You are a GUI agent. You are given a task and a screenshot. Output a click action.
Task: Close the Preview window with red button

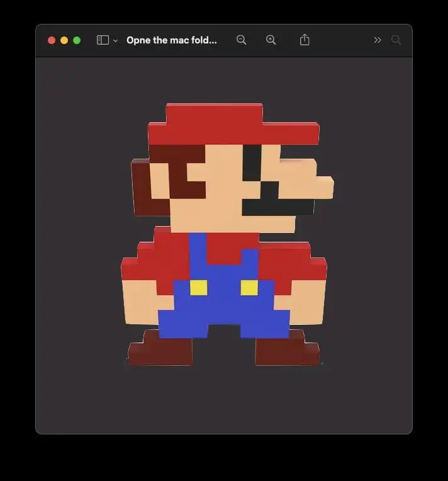tap(52, 40)
